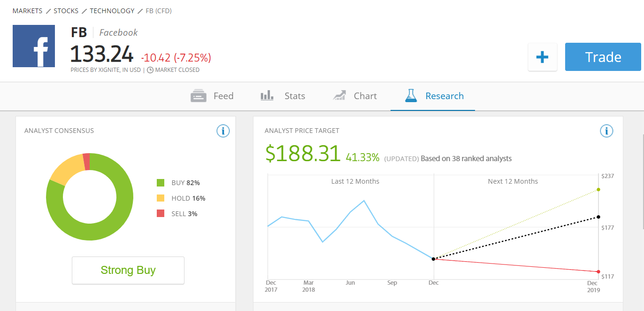Switch to the Stats tab
Image resolution: width=644 pixels, height=311 pixels.
click(283, 96)
